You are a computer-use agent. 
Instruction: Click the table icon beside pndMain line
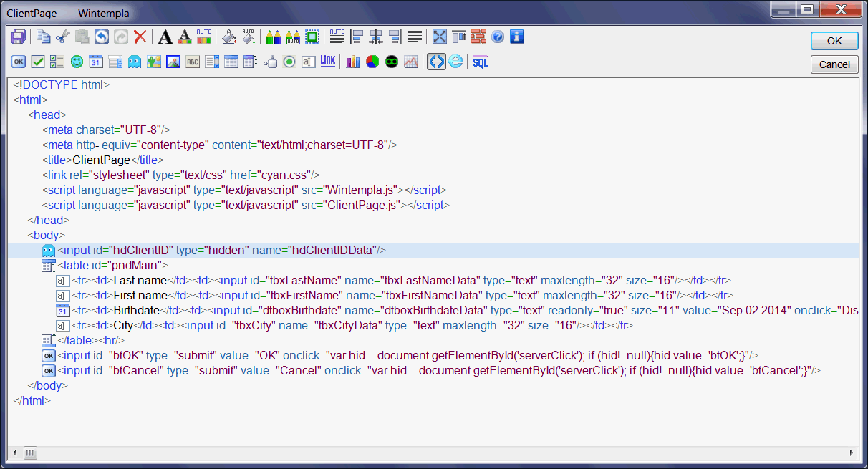(x=48, y=266)
